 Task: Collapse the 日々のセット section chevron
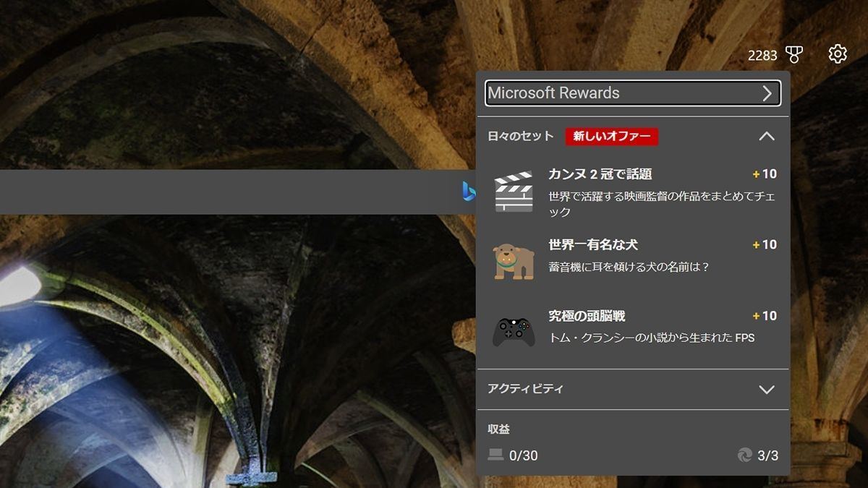click(x=767, y=136)
